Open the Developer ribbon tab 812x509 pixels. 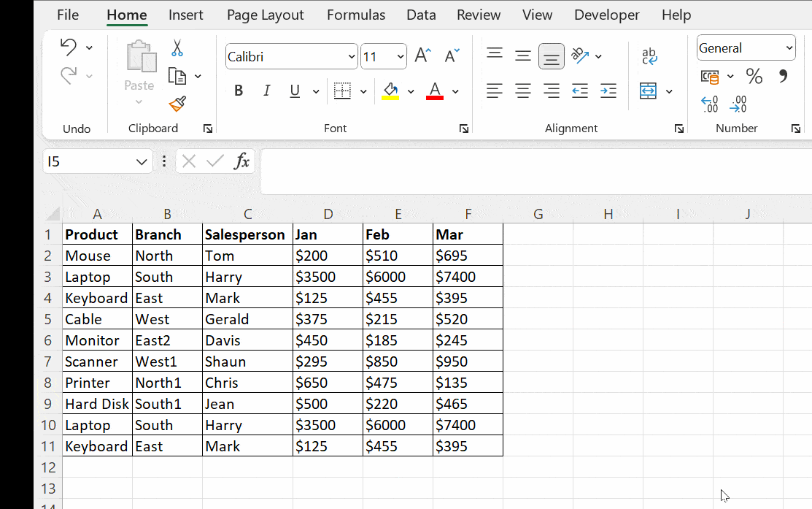[x=607, y=15]
